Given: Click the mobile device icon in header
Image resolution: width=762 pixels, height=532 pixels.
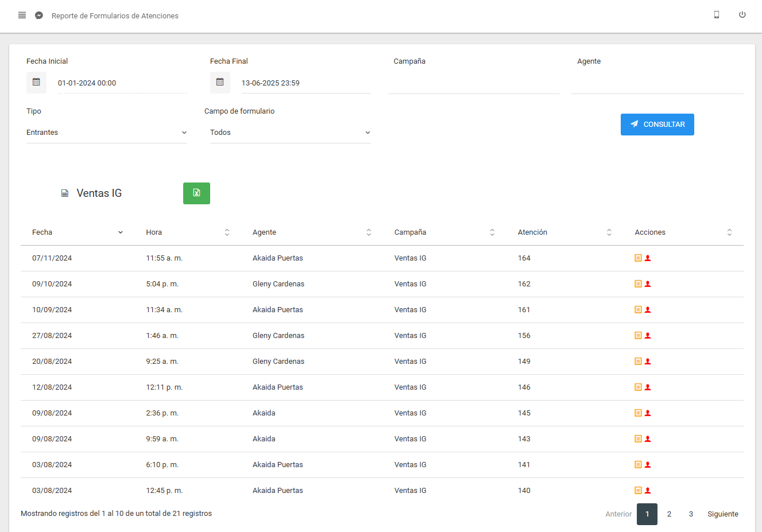Looking at the screenshot, I should (x=716, y=15).
